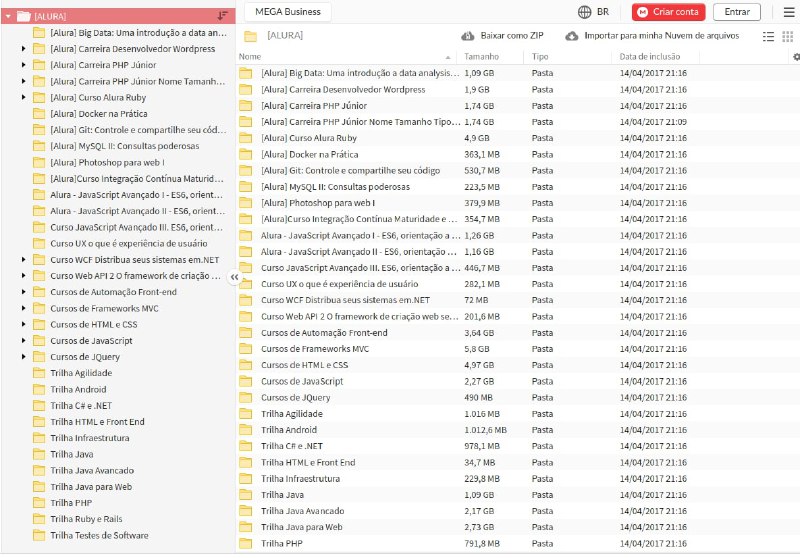This screenshot has width=800, height=558.
Task: Select Trilha HTML e Front End list row
Action: (x=518, y=463)
